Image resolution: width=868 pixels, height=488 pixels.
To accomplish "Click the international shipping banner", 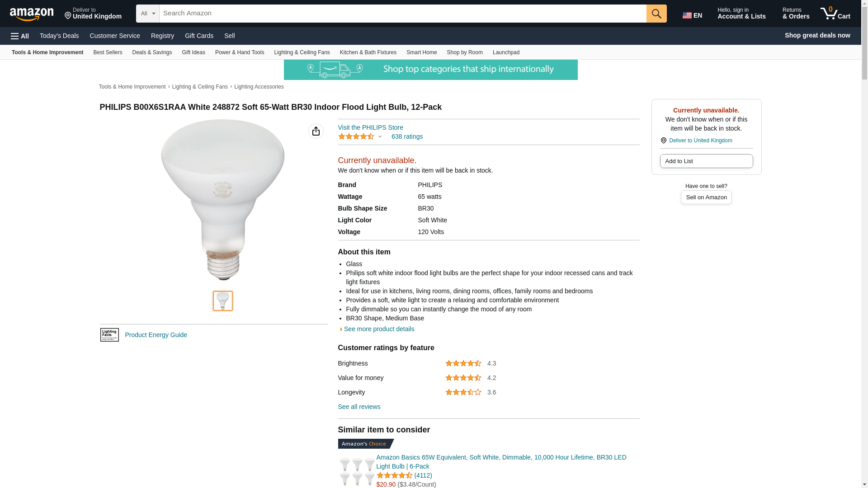I will (430, 70).
